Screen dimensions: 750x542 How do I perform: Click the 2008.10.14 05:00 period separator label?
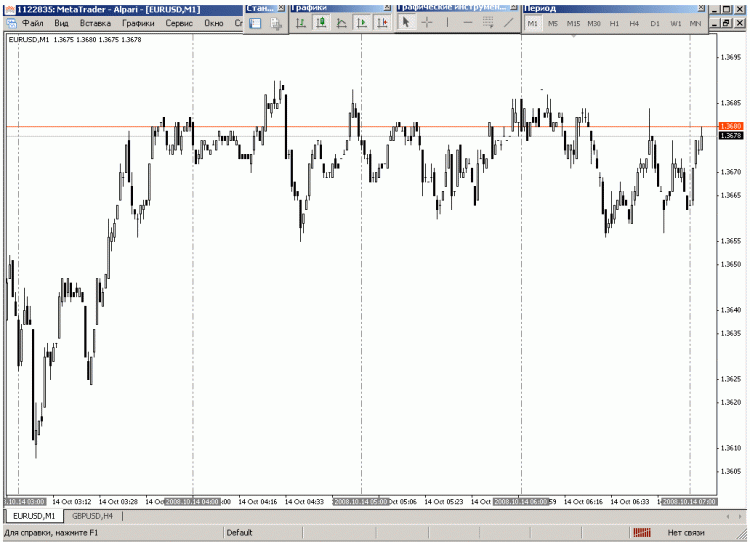(361, 502)
